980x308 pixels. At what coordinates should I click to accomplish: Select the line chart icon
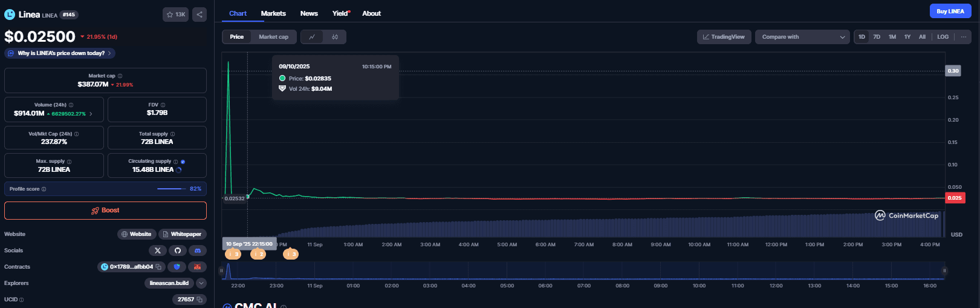point(312,37)
